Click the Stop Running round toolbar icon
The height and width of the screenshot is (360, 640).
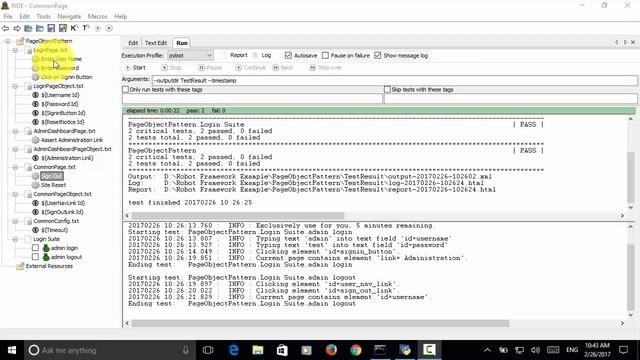point(109,28)
